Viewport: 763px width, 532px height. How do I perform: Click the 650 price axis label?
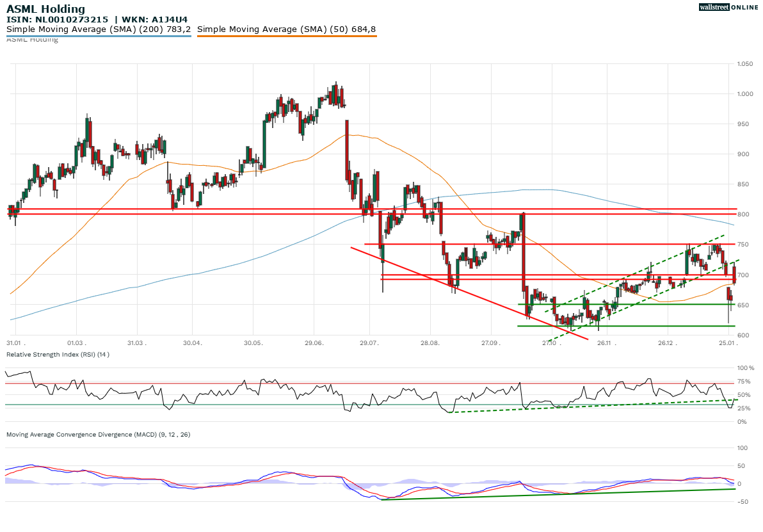743,305
